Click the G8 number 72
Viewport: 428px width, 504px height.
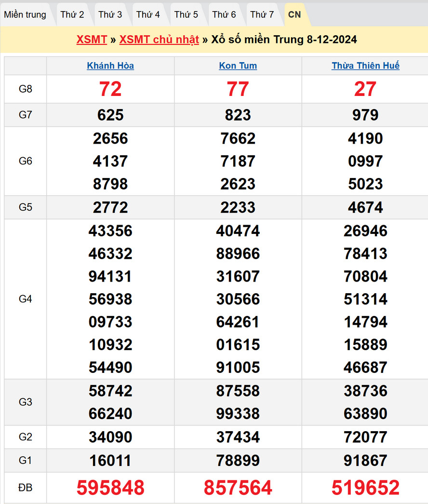[110, 89]
